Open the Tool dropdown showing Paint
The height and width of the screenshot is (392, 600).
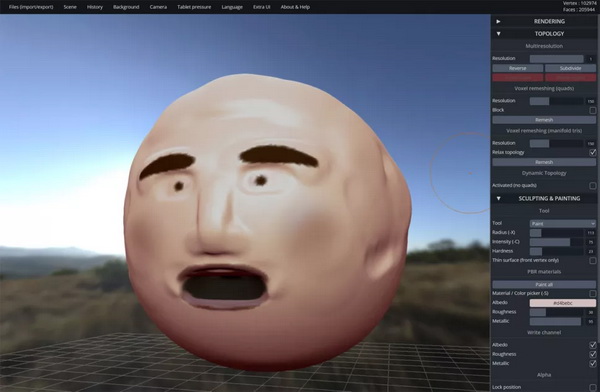point(562,223)
